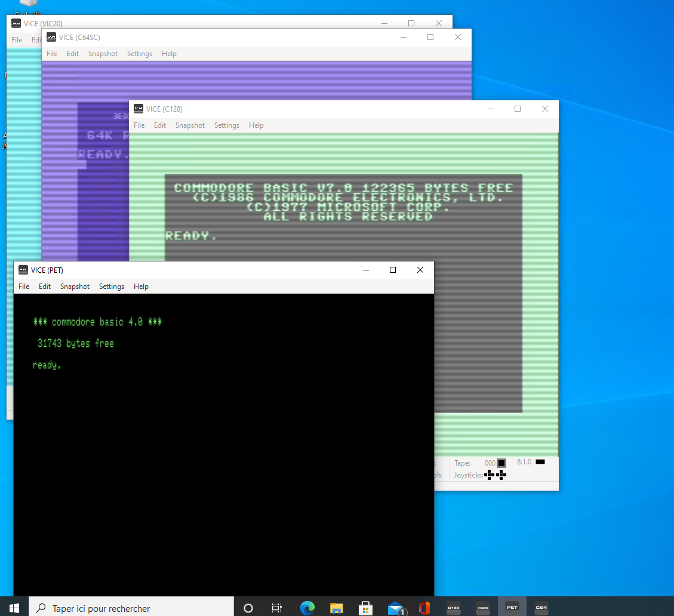Click the PET emulator taskbar icon
Screen dimensions: 674x616
pos(512,608)
